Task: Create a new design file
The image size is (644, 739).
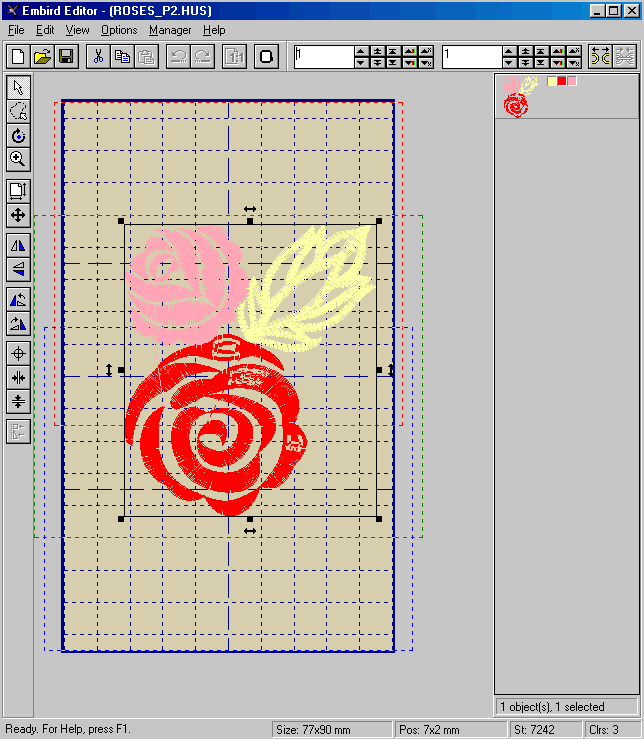Action: click(x=18, y=57)
